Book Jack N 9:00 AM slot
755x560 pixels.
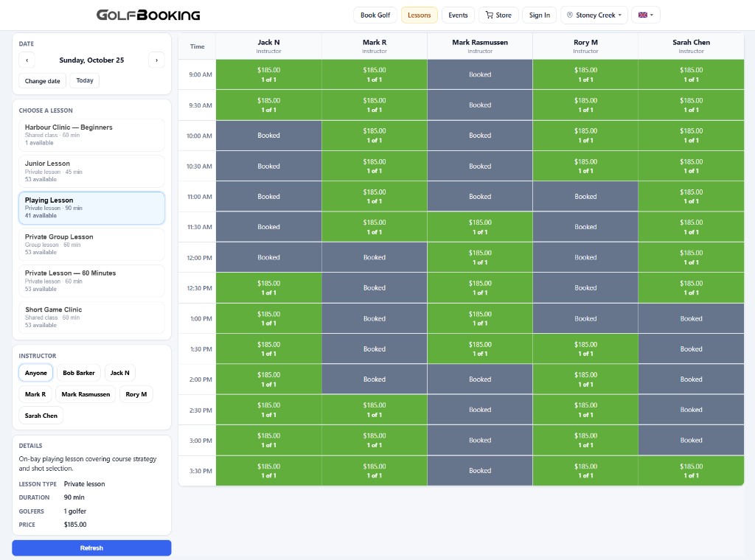268,74
